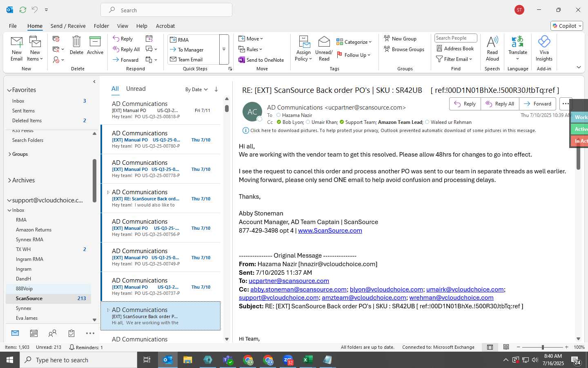Click the top Search box
Image resolution: width=588 pixels, height=368 pixels.
(166, 10)
